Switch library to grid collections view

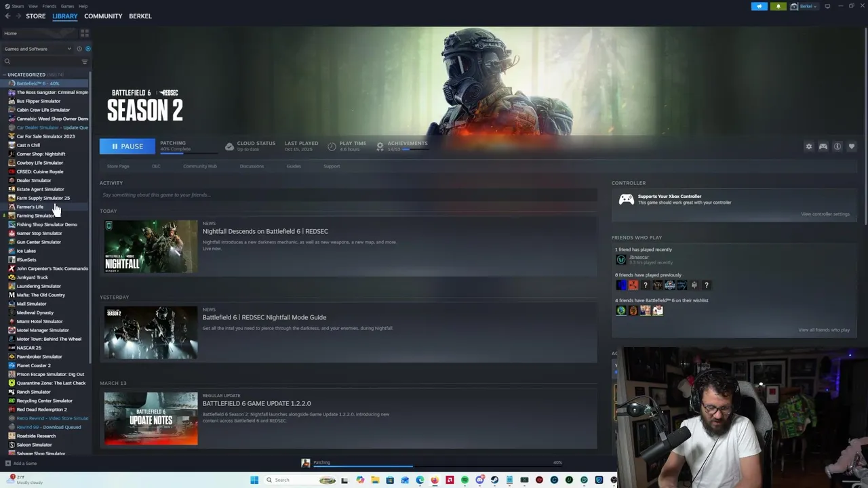(x=85, y=33)
